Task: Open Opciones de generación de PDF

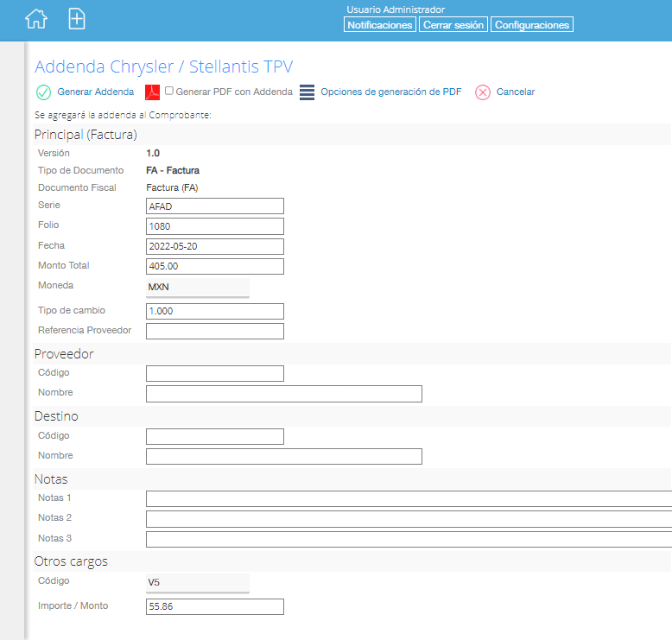Action: pyautogui.click(x=391, y=92)
